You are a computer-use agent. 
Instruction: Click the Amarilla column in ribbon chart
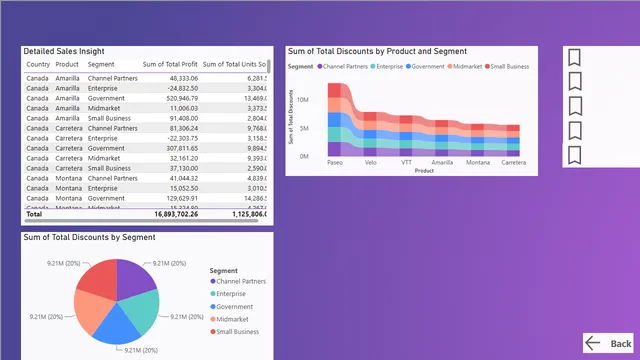(442, 138)
